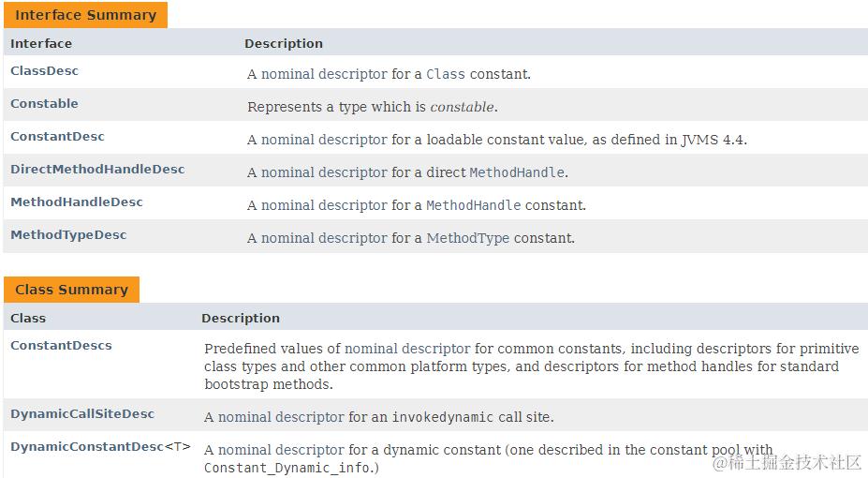Click the ConstantDesc interface link
This screenshot has width=868, height=478.
[x=57, y=137]
